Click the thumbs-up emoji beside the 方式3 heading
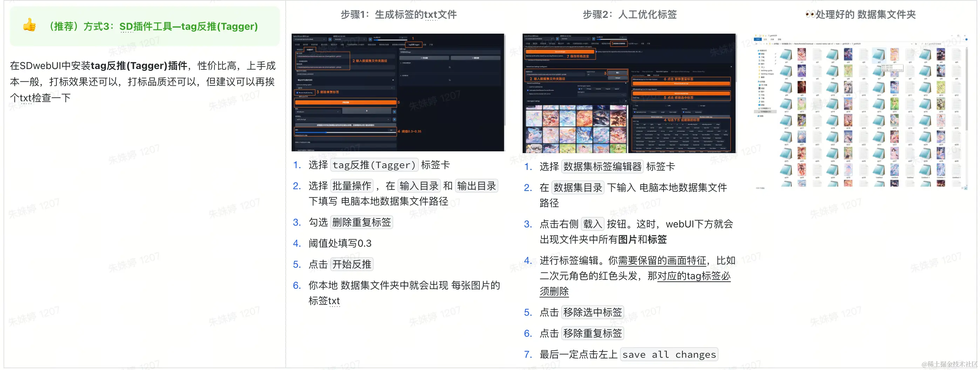 29,26
